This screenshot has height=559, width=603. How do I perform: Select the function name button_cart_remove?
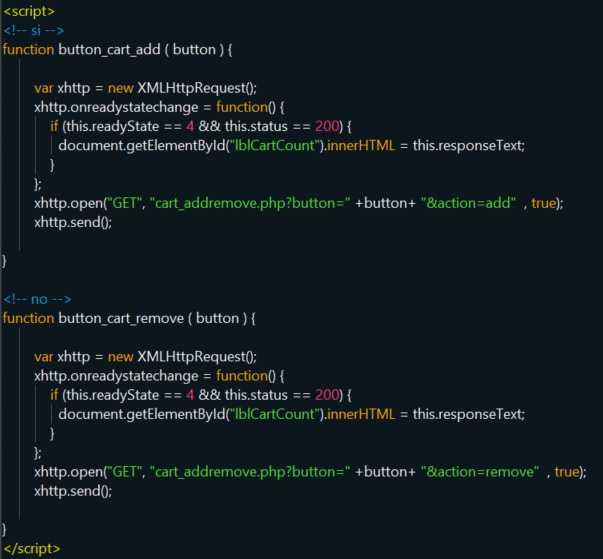121,319
